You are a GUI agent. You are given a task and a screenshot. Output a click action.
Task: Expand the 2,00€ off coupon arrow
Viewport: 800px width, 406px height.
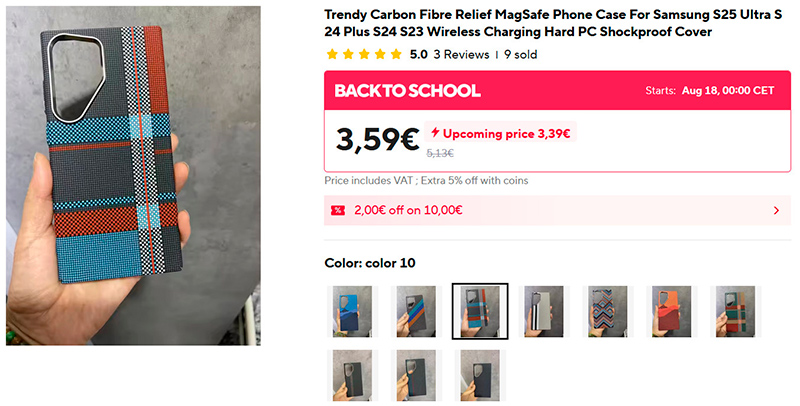click(776, 210)
